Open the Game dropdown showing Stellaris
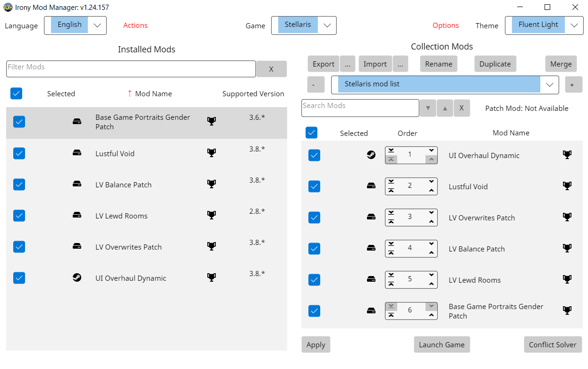 click(x=304, y=25)
